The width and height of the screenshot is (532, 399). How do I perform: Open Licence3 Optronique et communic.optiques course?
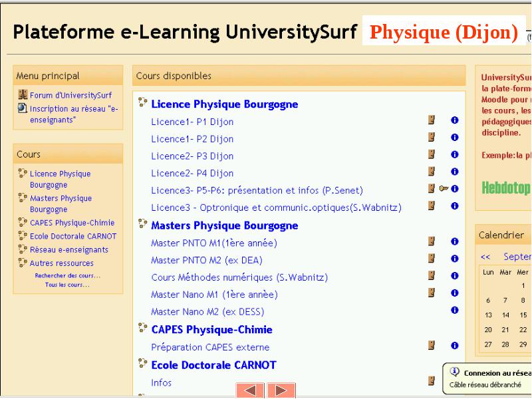point(277,207)
